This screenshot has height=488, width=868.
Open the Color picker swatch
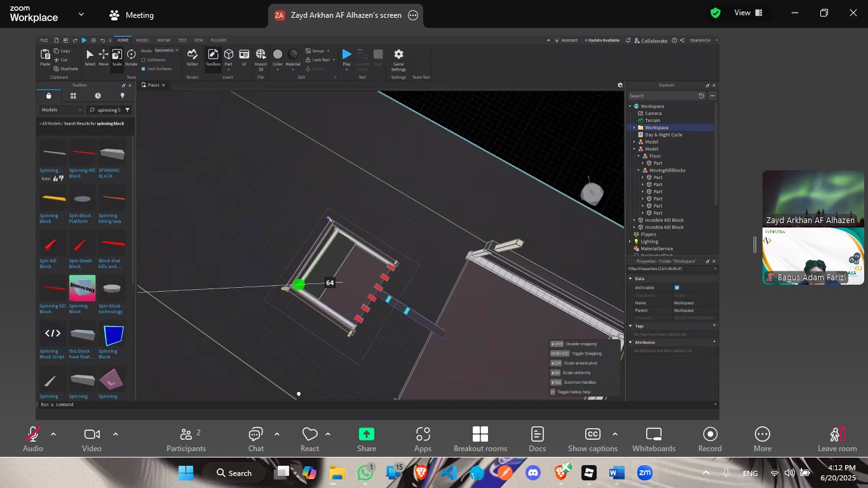click(278, 55)
